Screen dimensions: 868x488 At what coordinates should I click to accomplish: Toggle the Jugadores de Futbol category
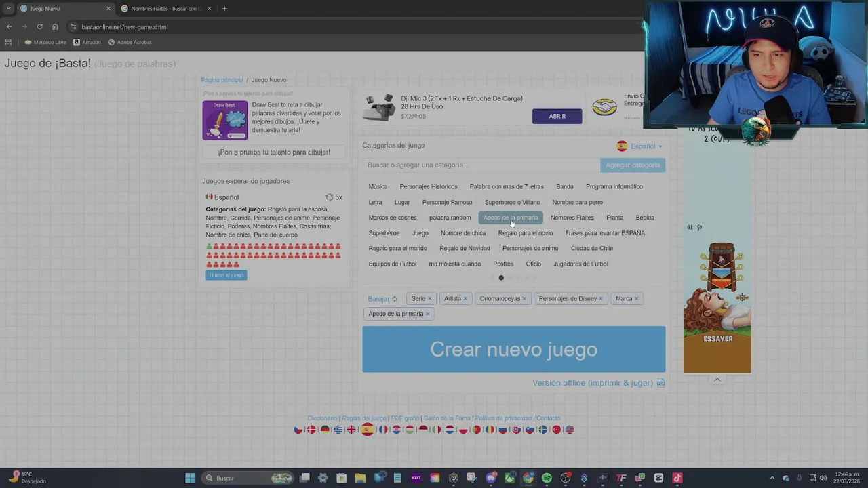coord(580,264)
